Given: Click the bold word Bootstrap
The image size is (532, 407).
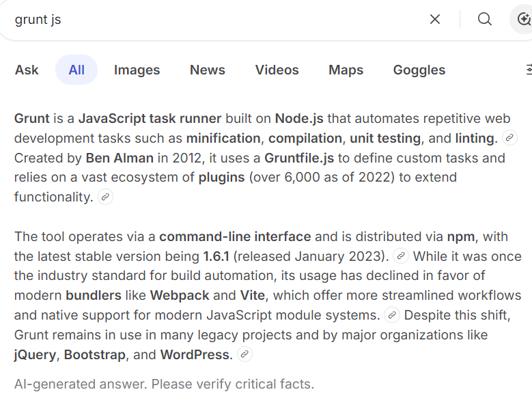Looking at the screenshot, I should click(95, 355).
